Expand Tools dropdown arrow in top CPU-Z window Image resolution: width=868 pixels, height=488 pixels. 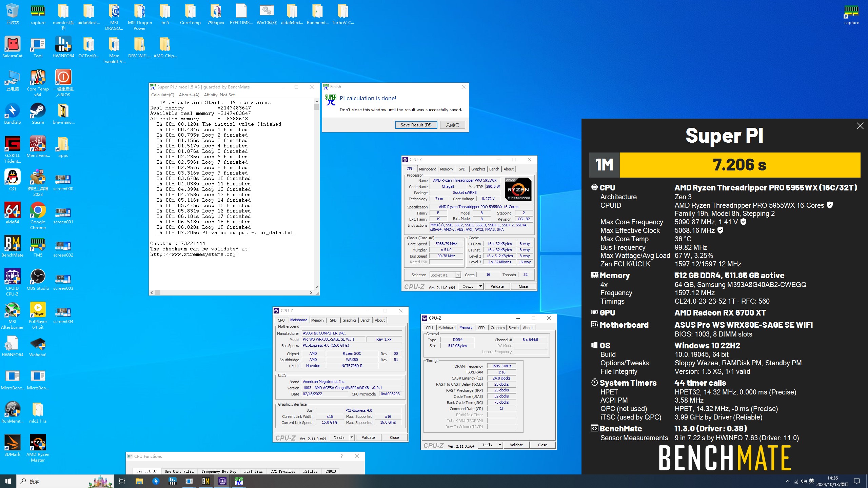pos(480,286)
